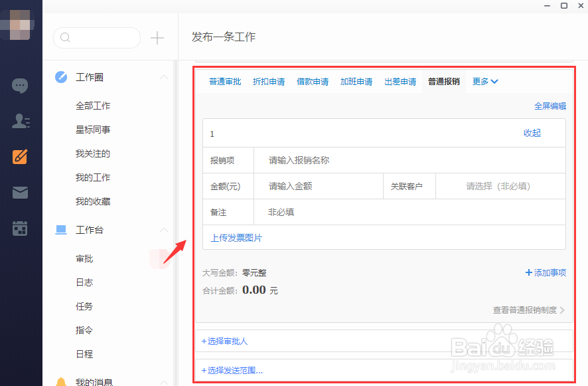Maximize the application window

[x=564, y=5]
